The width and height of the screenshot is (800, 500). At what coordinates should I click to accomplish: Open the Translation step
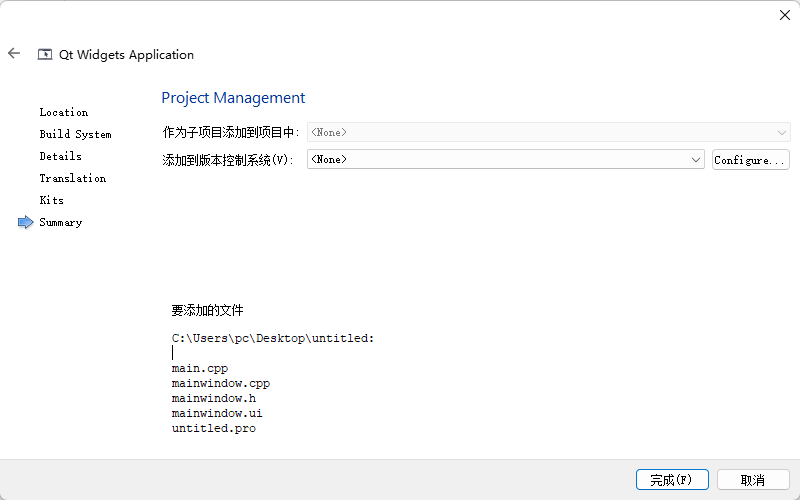(x=73, y=178)
